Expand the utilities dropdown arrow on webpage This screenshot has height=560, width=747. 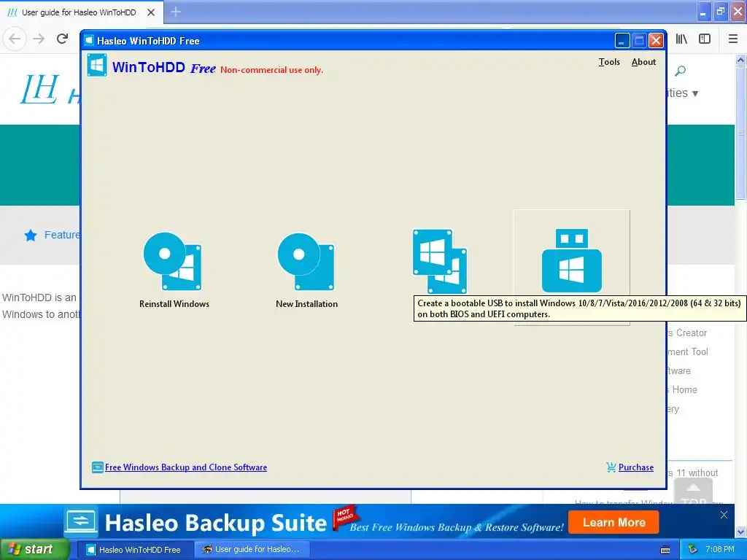pos(695,93)
